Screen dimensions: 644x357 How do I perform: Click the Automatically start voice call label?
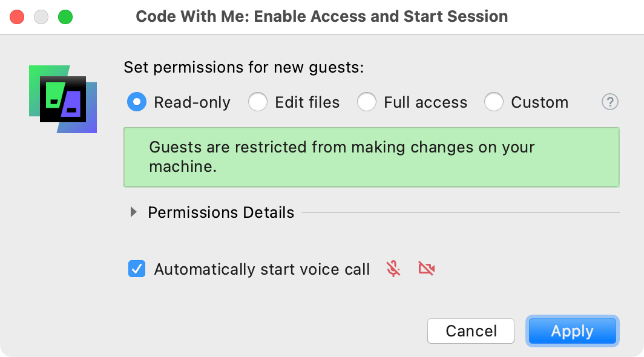262,269
